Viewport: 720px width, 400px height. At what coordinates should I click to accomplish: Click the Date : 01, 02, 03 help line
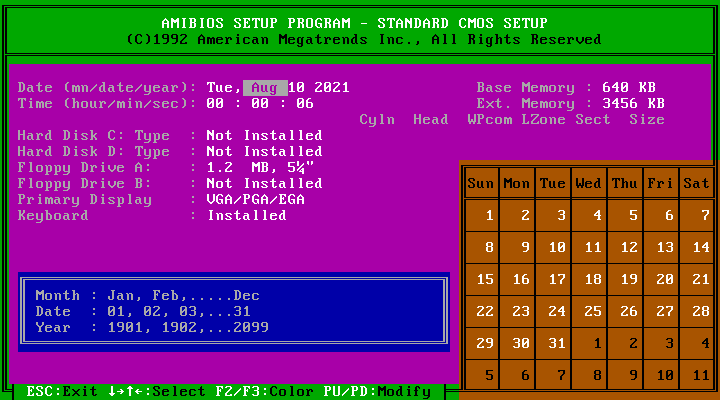(x=143, y=311)
